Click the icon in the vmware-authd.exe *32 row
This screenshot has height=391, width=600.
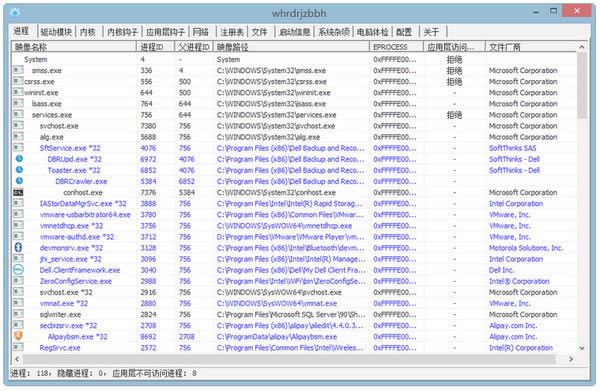(x=18, y=236)
